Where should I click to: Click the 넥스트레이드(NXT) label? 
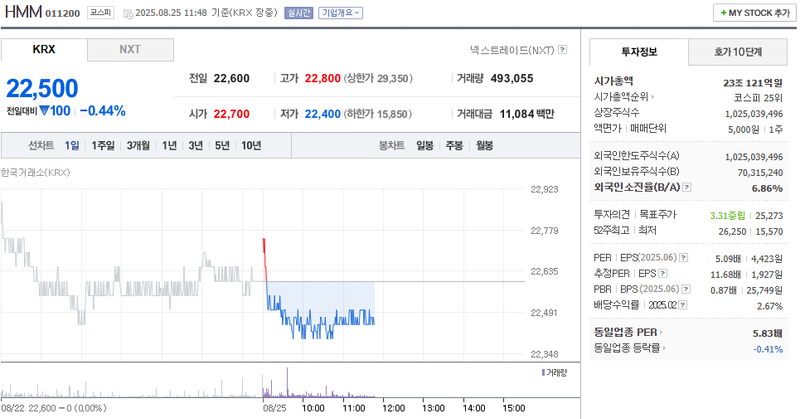click(x=512, y=50)
